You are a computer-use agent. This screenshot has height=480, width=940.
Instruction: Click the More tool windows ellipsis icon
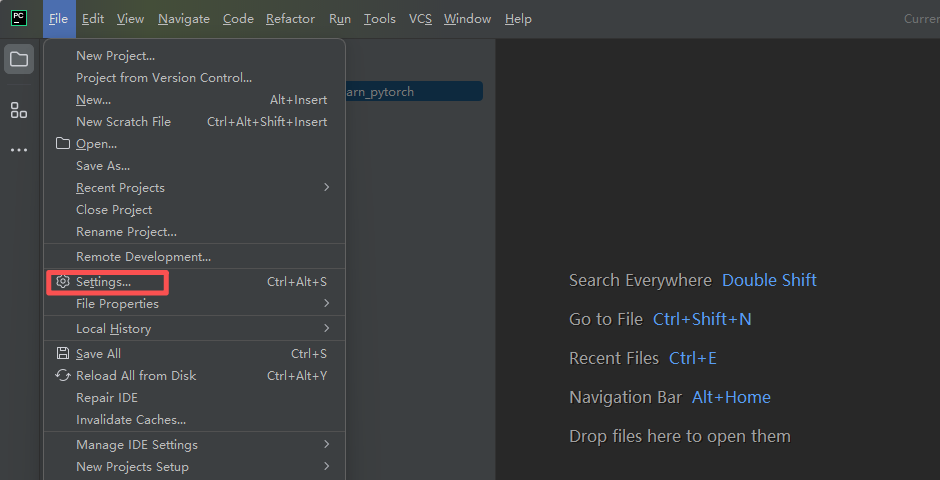[x=19, y=150]
